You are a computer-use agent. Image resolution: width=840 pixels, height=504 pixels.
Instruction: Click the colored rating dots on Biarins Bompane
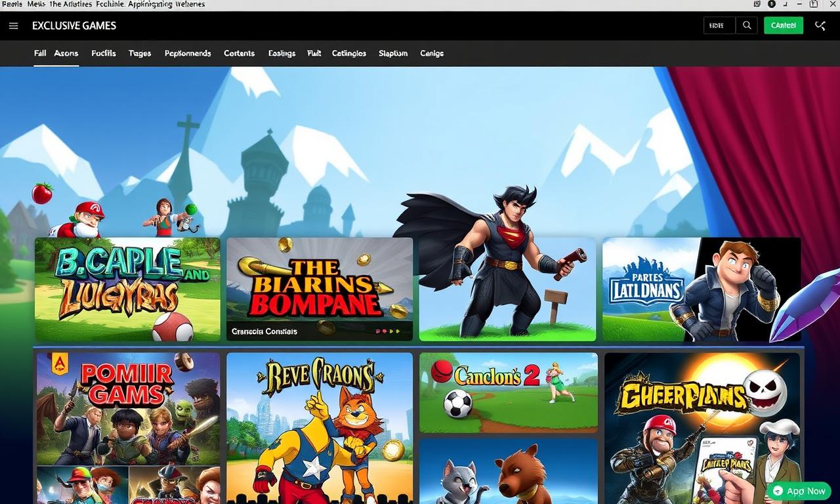click(x=388, y=332)
